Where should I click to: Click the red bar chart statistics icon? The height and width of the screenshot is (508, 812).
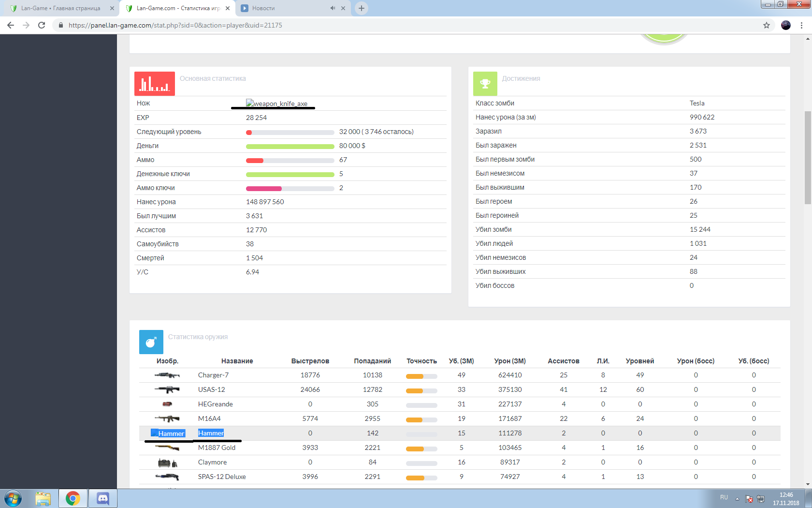tap(154, 84)
